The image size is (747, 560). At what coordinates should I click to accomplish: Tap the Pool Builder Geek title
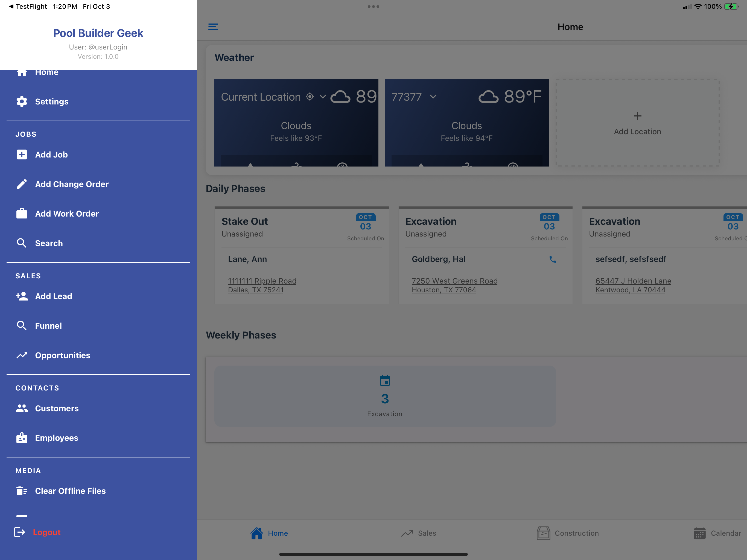98,33
